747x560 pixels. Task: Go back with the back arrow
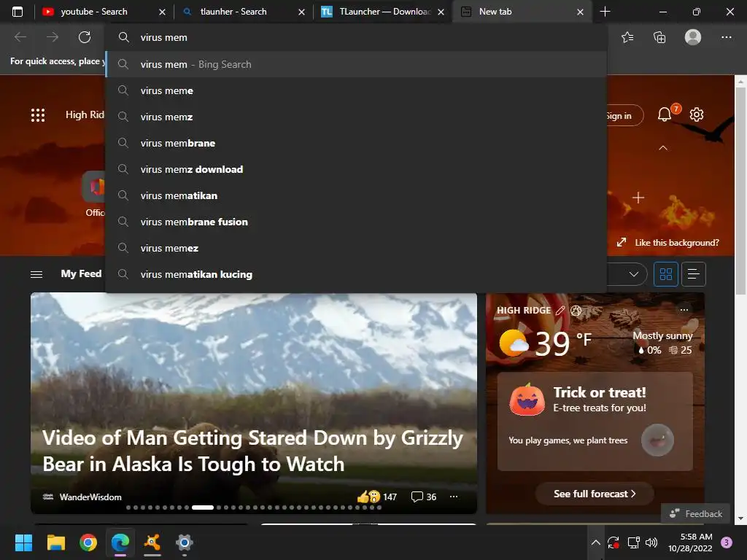[x=20, y=37]
